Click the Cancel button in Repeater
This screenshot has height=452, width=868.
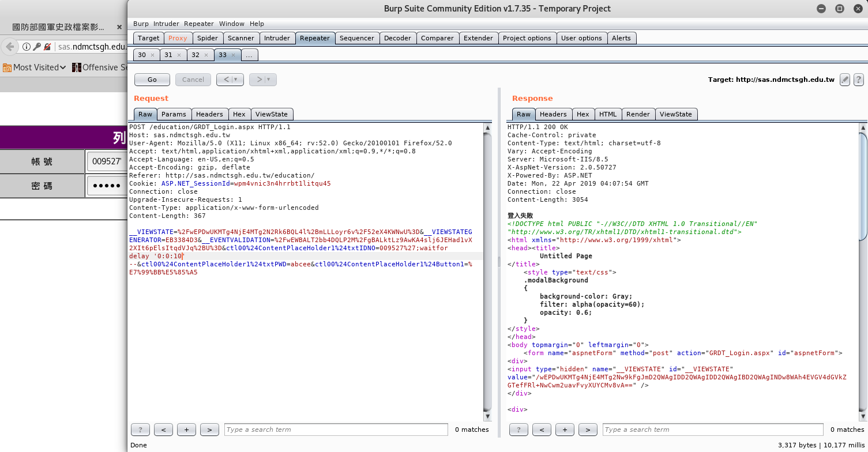(193, 80)
